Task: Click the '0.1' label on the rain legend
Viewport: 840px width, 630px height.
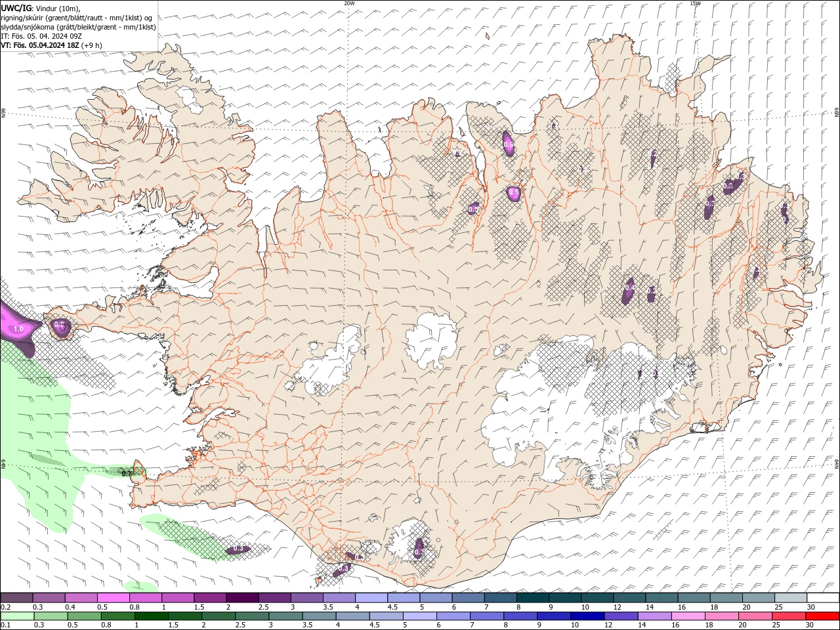Action: 6,625
